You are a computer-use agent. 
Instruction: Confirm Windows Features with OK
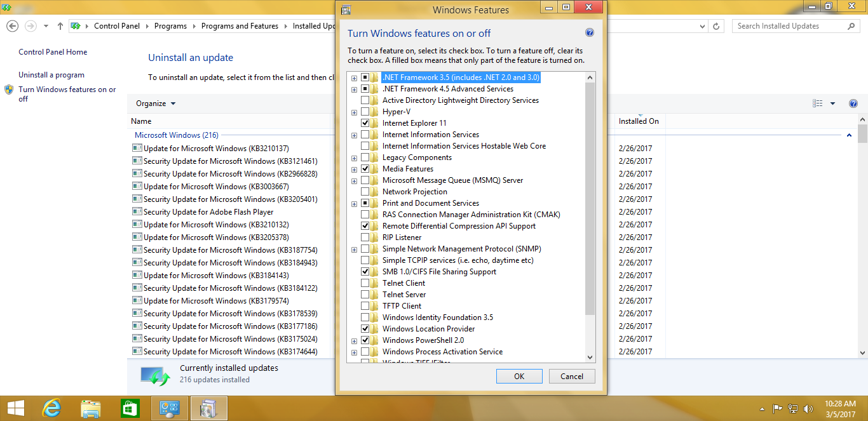[519, 376]
